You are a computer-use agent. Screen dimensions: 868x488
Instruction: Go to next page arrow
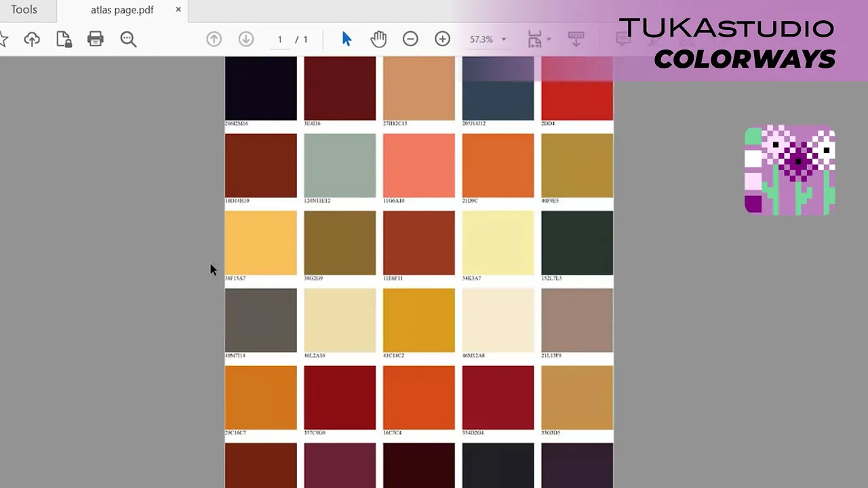[246, 39]
